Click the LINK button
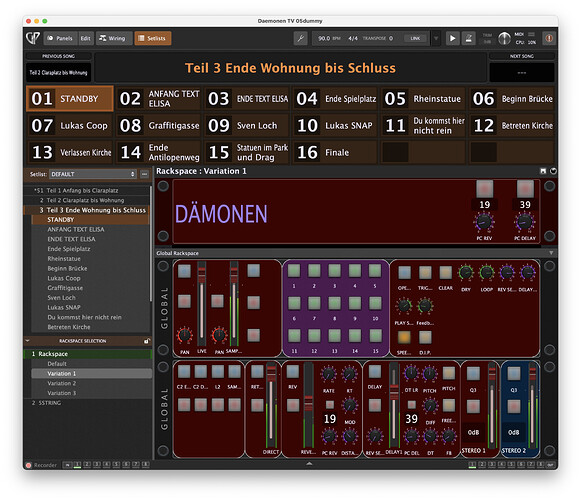The height and width of the screenshot is (500, 580). (x=415, y=38)
